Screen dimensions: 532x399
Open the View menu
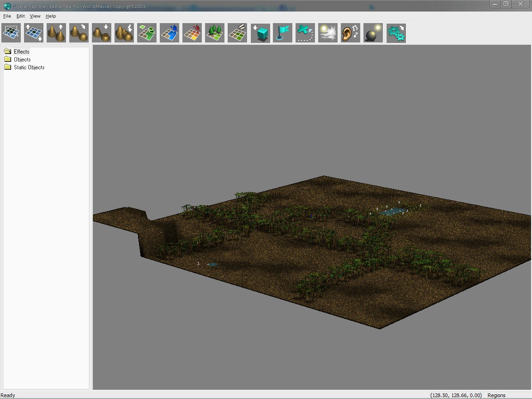click(x=35, y=16)
